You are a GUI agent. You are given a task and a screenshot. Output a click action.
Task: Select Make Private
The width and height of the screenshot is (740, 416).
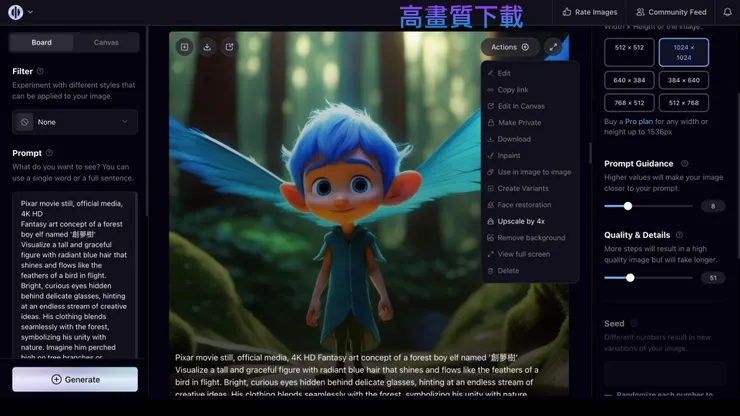pyautogui.click(x=529, y=123)
